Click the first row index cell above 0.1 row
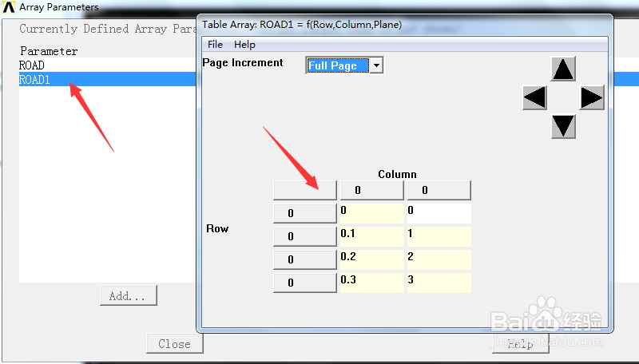Viewport: 639px width, 364px height. pyautogui.click(x=305, y=213)
